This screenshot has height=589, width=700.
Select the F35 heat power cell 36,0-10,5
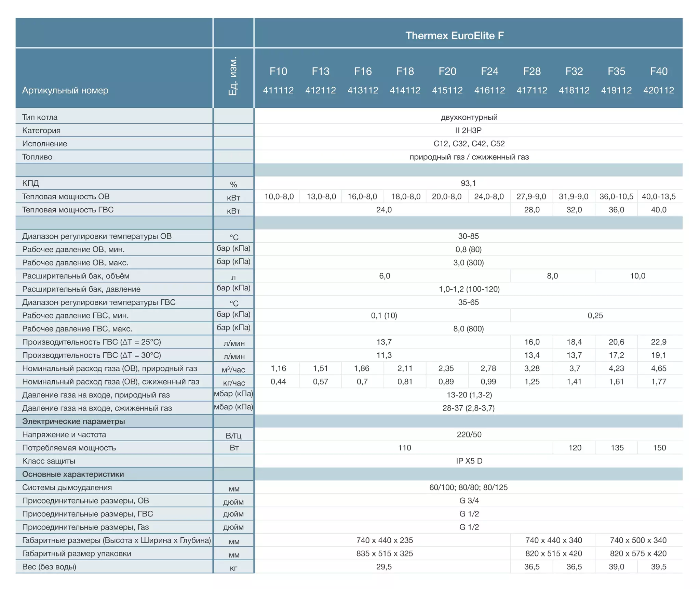616,197
